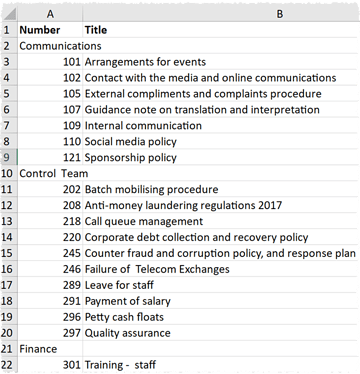Select cell containing 202
Image resolution: width=360 pixels, height=374 pixels.
[50, 189]
